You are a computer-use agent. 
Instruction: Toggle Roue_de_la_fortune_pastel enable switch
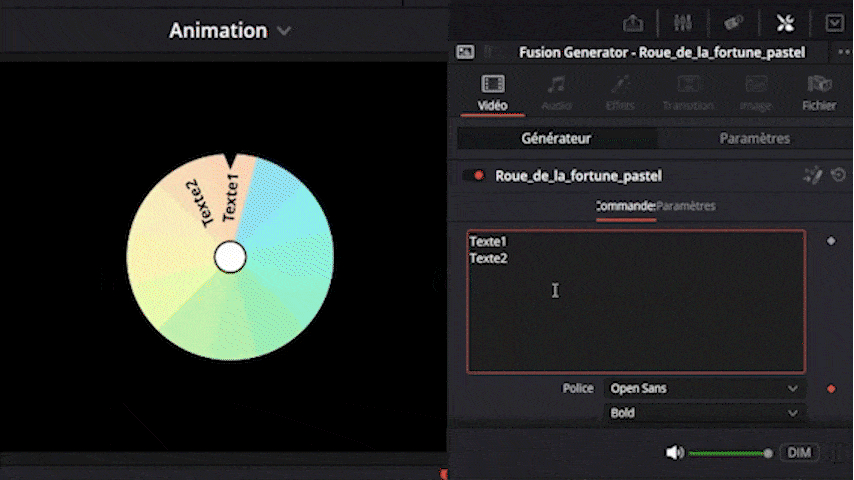474,175
